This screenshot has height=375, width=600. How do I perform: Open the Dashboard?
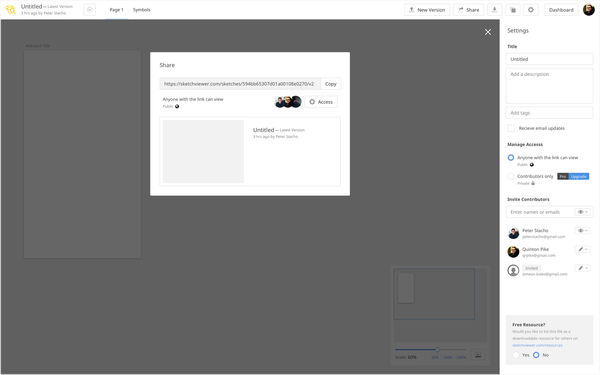coord(561,10)
